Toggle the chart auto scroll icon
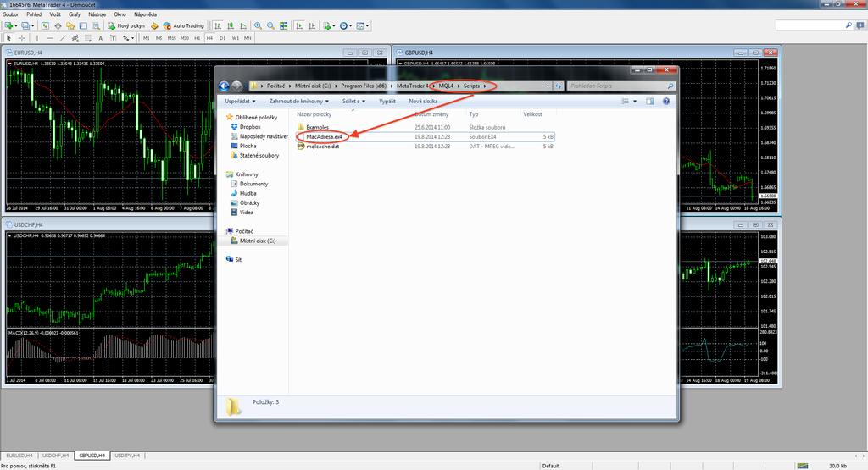Image resolution: width=868 pixels, height=470 pixels. click(299, 25)
